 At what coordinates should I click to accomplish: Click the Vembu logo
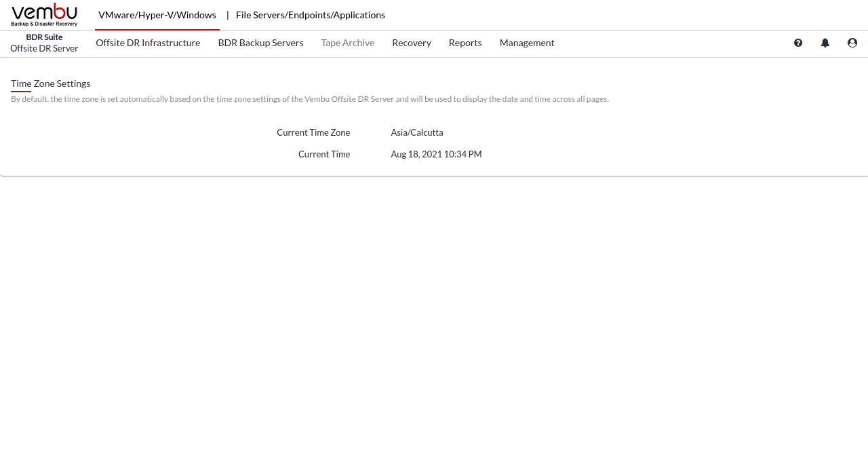click(x=44, y=14)
